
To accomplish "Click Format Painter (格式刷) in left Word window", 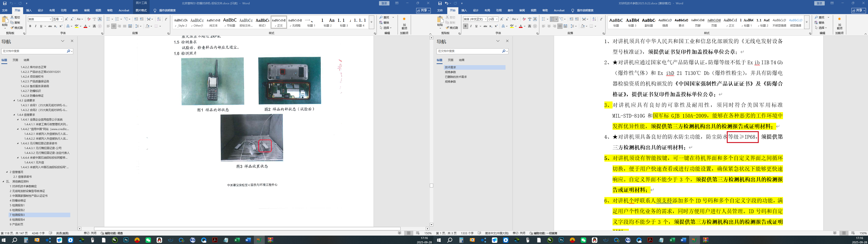I will (x=17, y=28).
